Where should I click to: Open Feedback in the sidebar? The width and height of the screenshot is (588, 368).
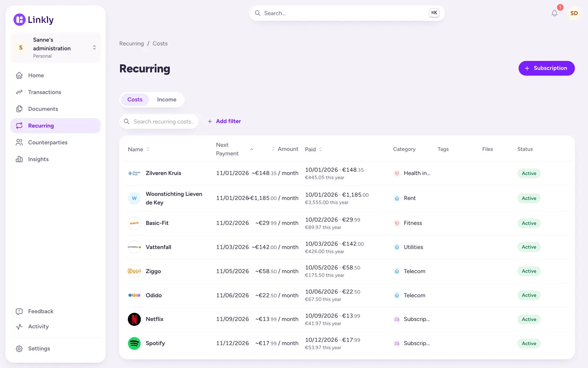click(56, 311)
